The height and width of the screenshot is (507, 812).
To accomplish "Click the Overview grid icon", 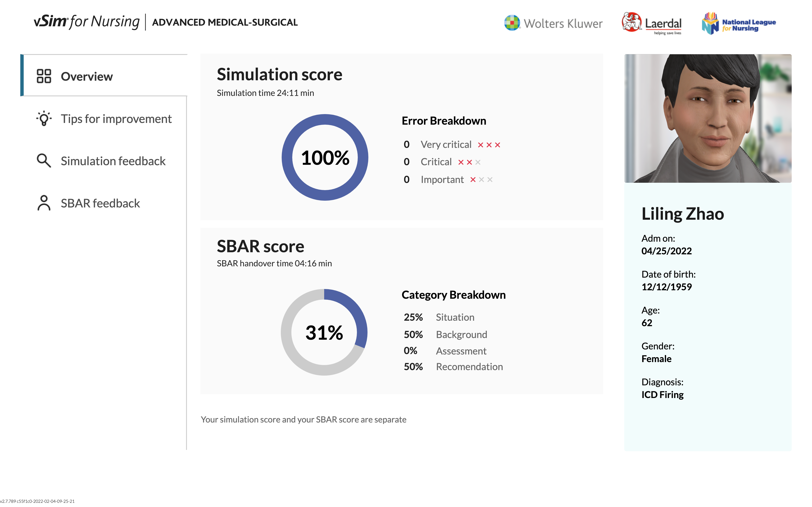I will (44, 76).
